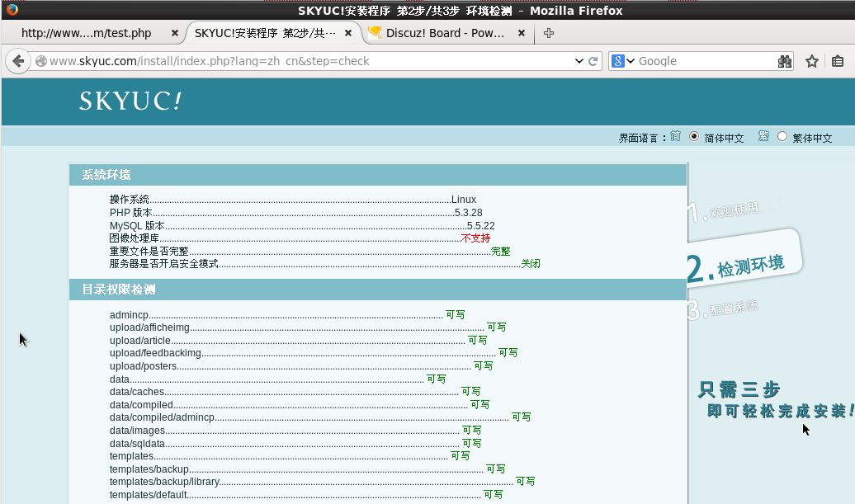The width and height of the screenshot is (855, 504).
Task: Click the upload/afficheimg directory row
Action: (x=308, y=327)
